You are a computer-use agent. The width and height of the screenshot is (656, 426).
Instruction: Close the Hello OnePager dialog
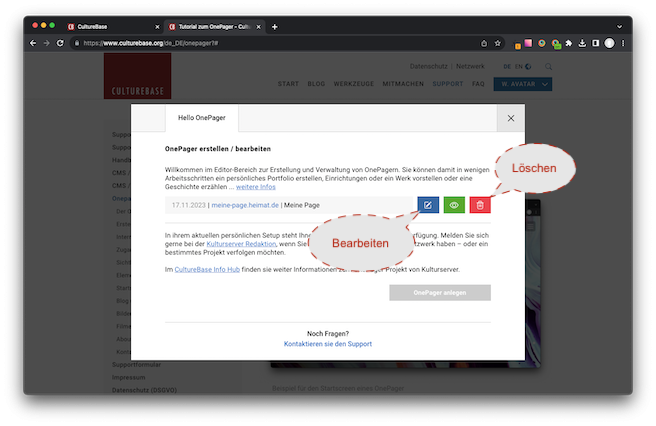(510, 118)
